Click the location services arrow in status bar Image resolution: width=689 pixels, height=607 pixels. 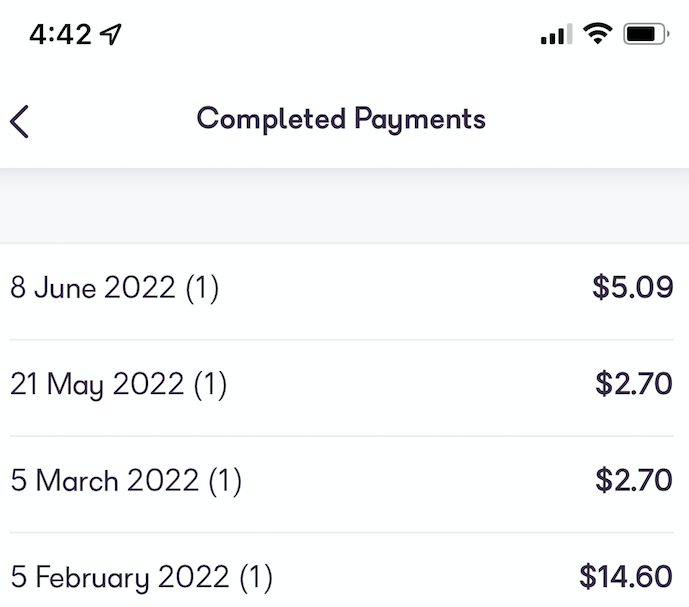(111, 35)
